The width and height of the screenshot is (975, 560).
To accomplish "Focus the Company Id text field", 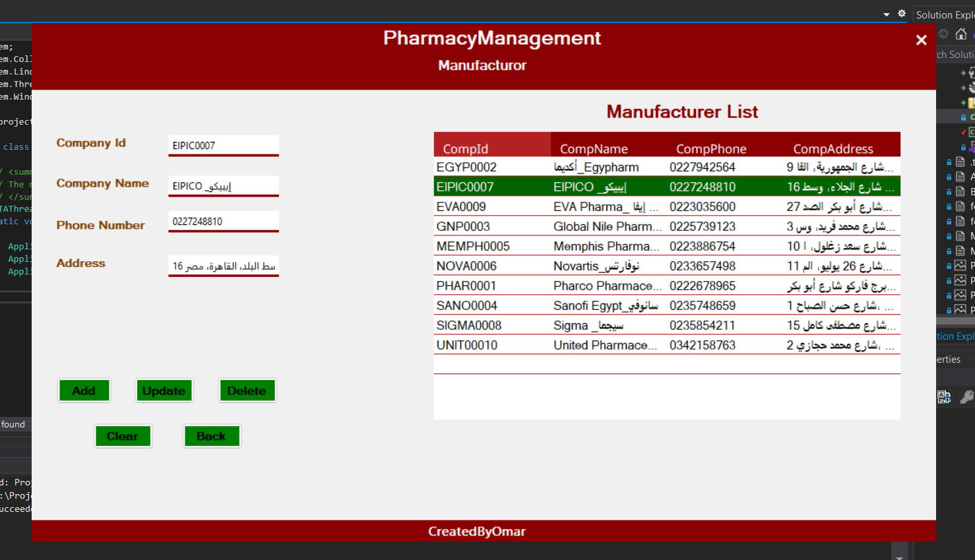I will 223,146.
